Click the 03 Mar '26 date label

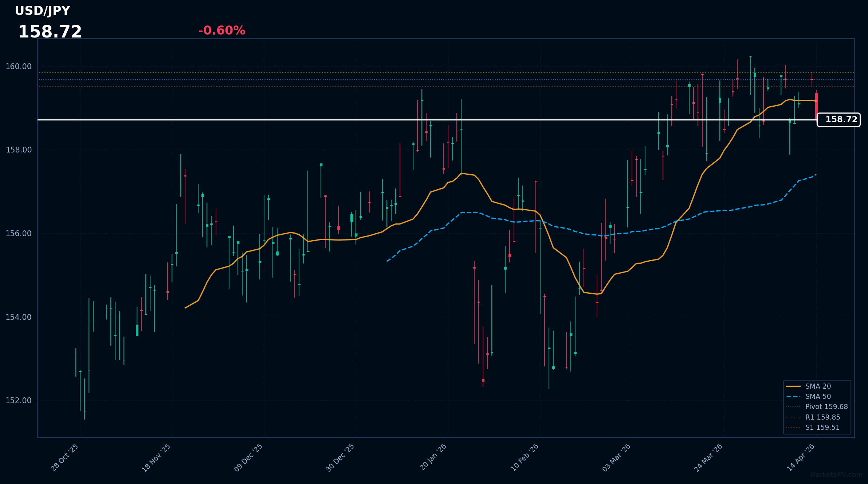point(616,458)
